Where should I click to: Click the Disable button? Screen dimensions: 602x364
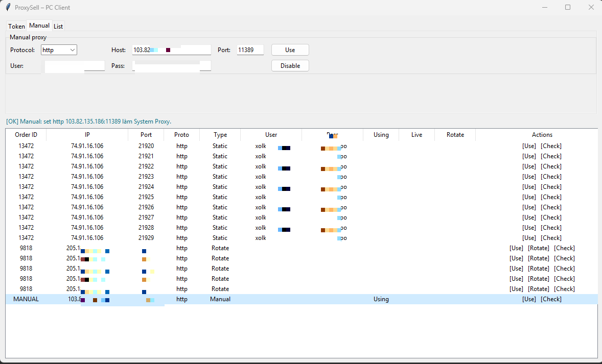pyautogui.click(x=290, y=65)
